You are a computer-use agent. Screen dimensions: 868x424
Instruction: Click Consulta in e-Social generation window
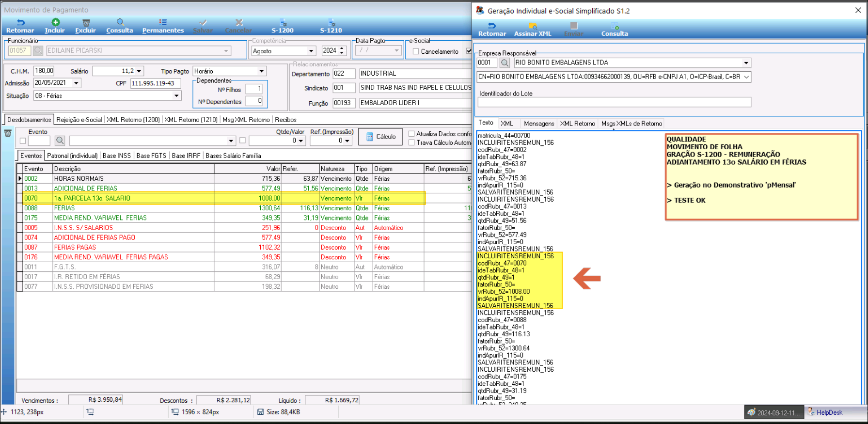615,30
